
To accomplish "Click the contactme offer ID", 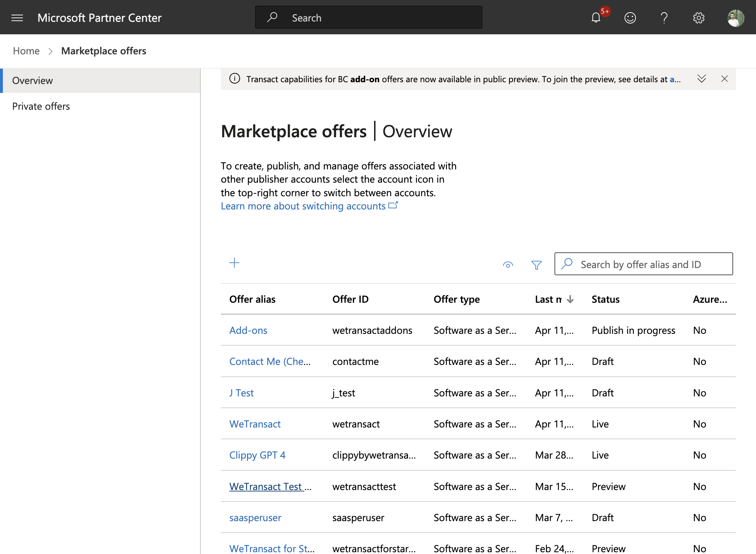I will coord(355,361).
